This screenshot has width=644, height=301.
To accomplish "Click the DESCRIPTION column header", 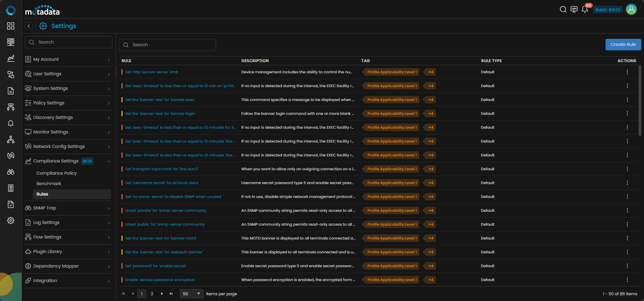I will [x=255, y=61].
